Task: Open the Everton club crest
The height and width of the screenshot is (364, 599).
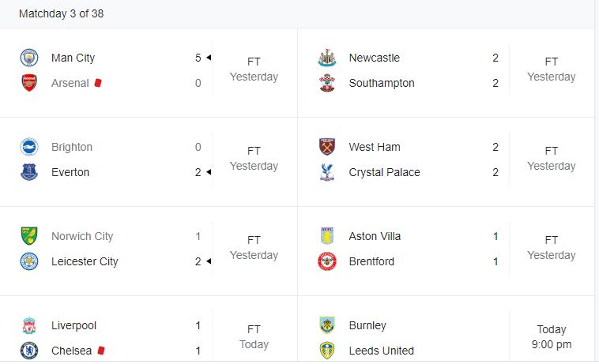Action: (x=29, y=172)
